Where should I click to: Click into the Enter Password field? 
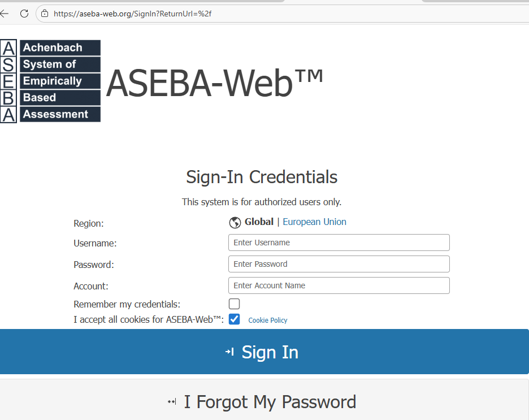click(x=339, y=264)
